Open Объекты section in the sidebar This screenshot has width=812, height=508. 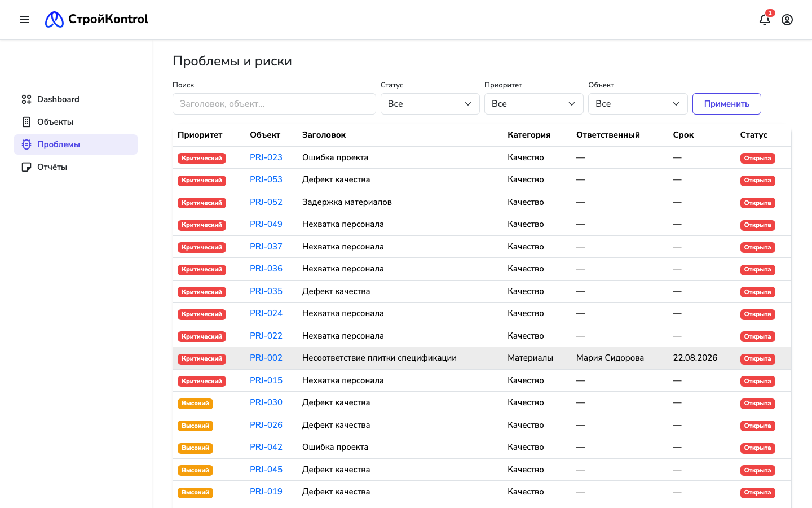pyautogui.click(x=76, y=122)
